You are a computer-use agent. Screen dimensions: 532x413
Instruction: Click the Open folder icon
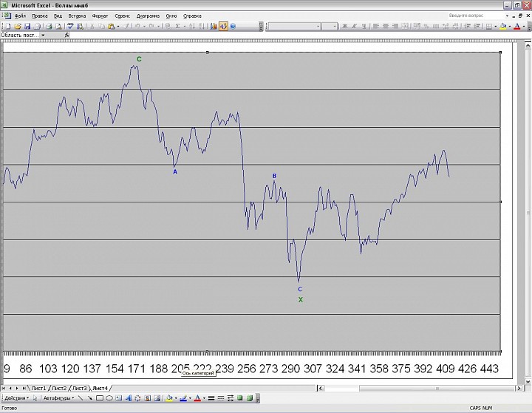click(18, 26)
